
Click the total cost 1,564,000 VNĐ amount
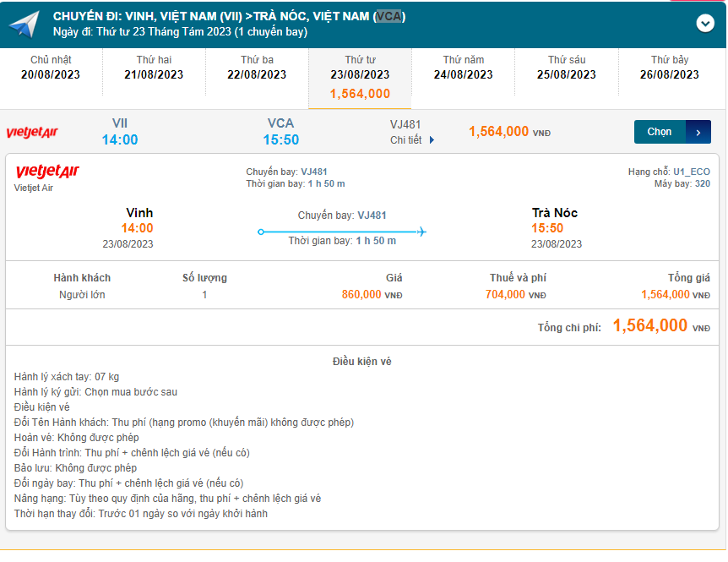tap(660, 326)
